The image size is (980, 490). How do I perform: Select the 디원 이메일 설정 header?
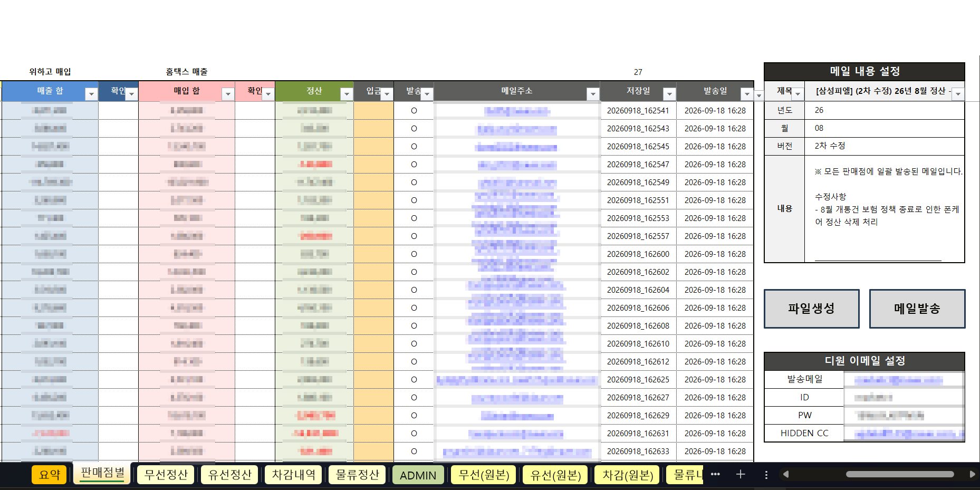pyautogui.click(x=864, y=361)
